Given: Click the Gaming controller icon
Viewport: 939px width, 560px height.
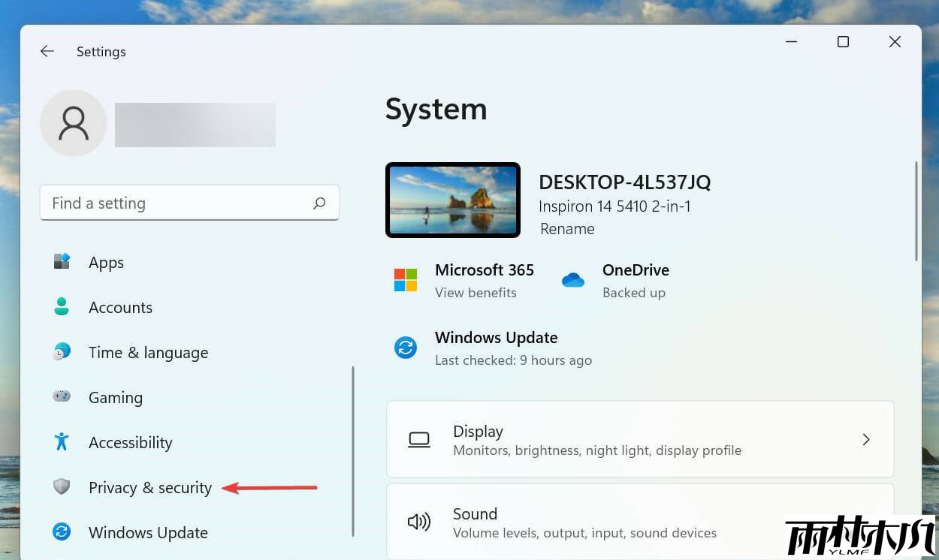Looking at the screenshot, I should (62, 397).
